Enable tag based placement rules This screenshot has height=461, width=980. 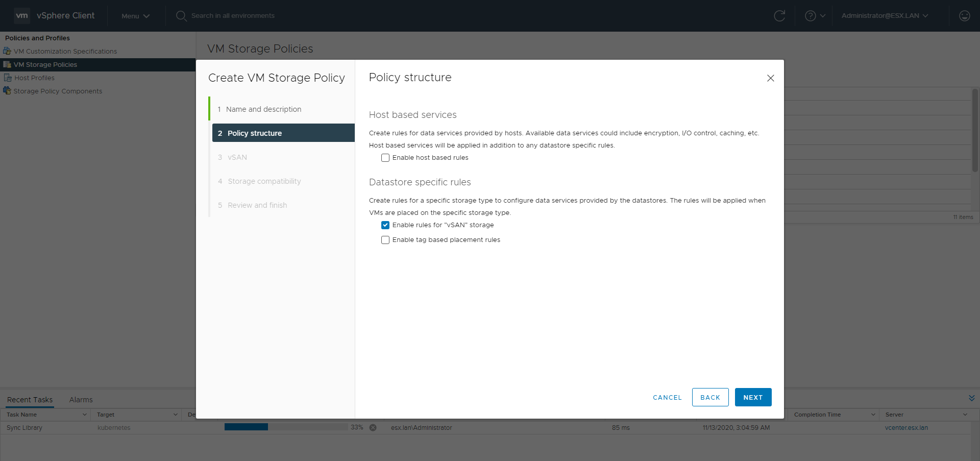pyautogui.click(x=385, y=240)
